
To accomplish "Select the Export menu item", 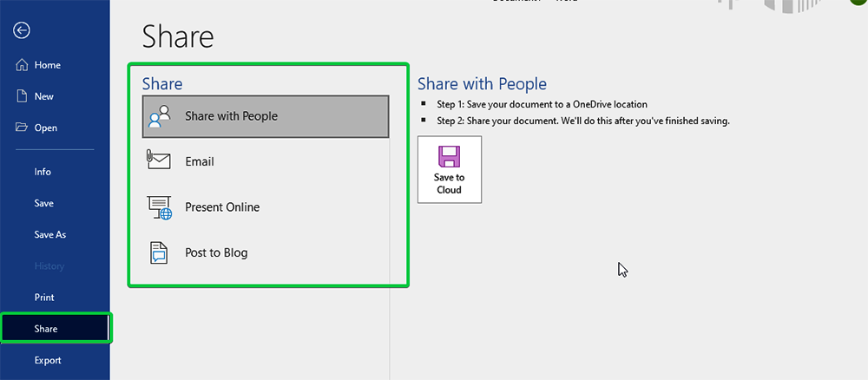I will coord(48,360).
